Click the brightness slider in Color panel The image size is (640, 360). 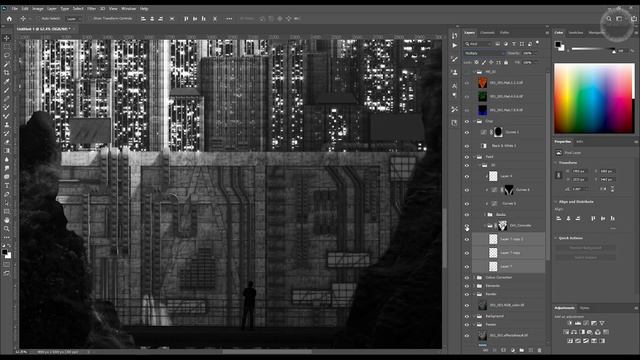pyautogui.click(x=593, y=49)
